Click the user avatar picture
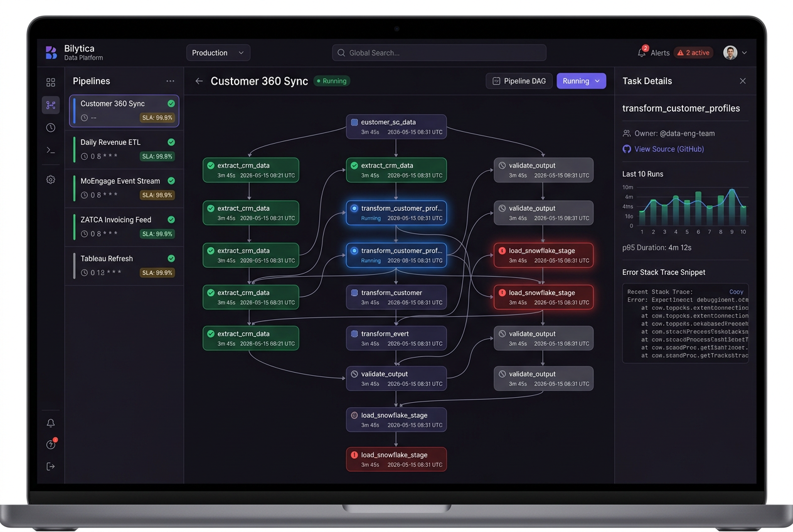This screenshot has height=532, width=793. pyautogui.click(x=730, y=53)
